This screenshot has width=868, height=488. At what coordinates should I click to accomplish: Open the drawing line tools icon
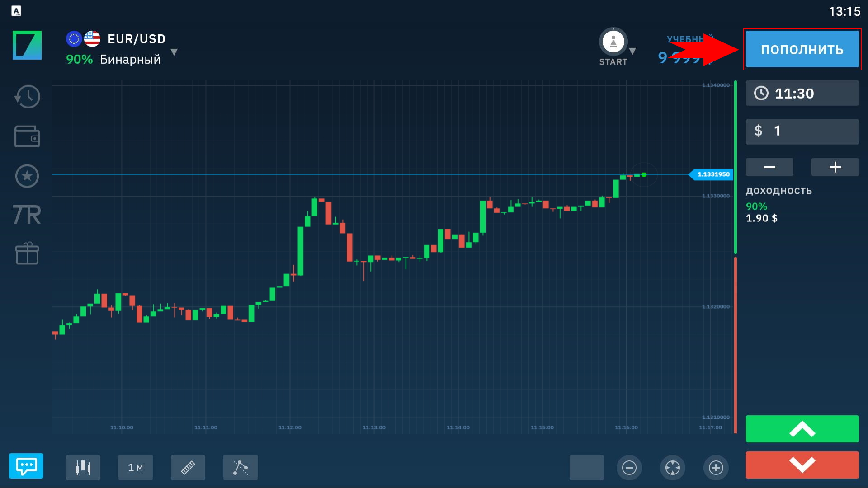click(x=241, y=468)
